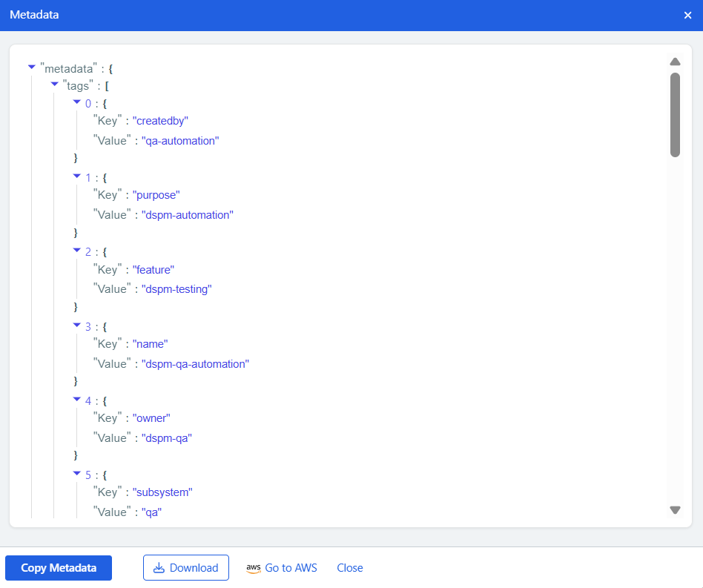Collapse tag entry 5 with subsystem key
Screen dimensions: 703x588
click(x=77, y=474)
